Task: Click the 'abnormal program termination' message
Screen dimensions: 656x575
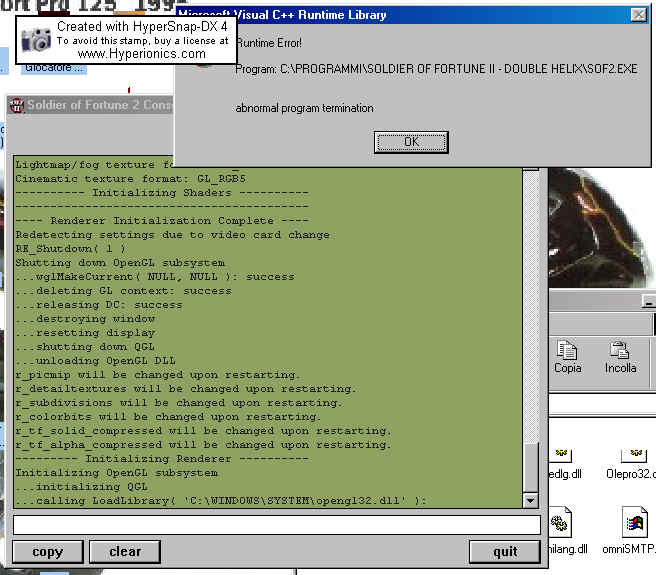Action: pyautogui.click(x=304, y=108)
